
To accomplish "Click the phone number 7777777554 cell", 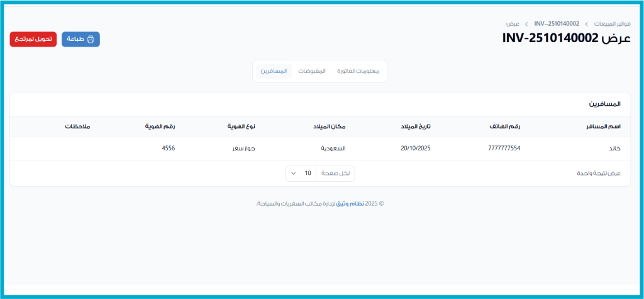I will pyautogui.click(x=504, y=149).
